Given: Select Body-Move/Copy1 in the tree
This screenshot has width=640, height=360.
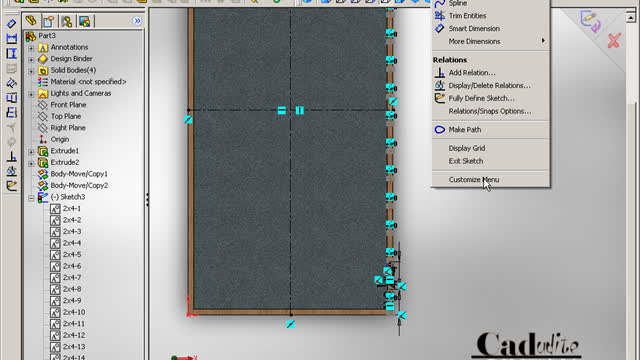Looking at the screenshot, I should 79,174.
